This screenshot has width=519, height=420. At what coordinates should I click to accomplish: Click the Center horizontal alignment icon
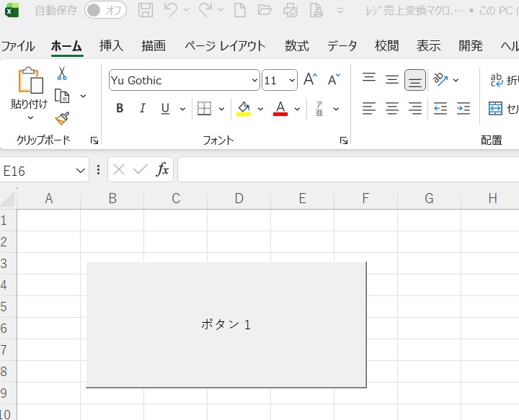(392, 109)
